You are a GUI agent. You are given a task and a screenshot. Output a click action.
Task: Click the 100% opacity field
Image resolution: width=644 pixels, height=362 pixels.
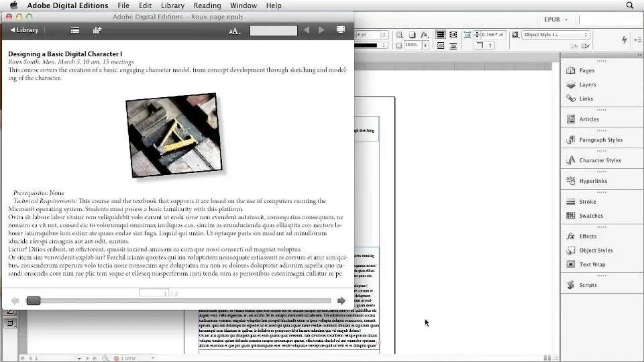(x=413, y=45)
